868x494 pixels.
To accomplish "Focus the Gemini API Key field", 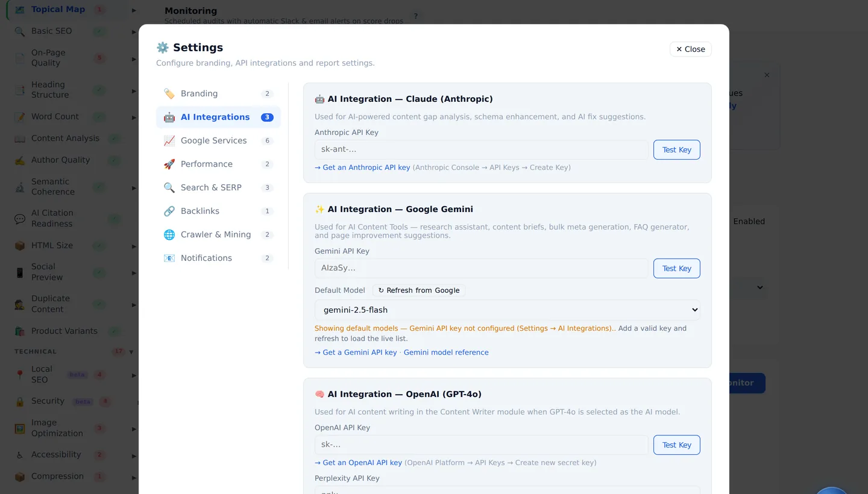I will coord(481,268).
